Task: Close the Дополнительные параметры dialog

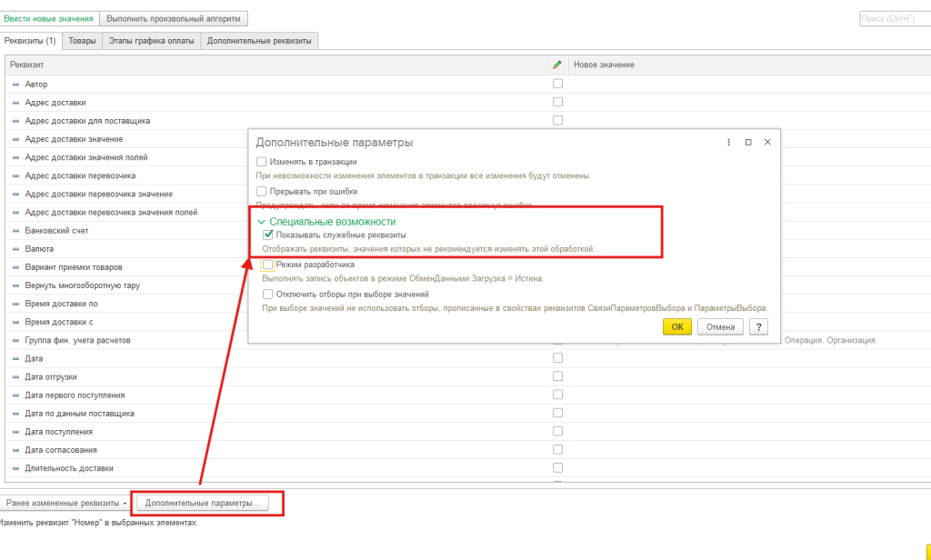Action: [767, 143]
